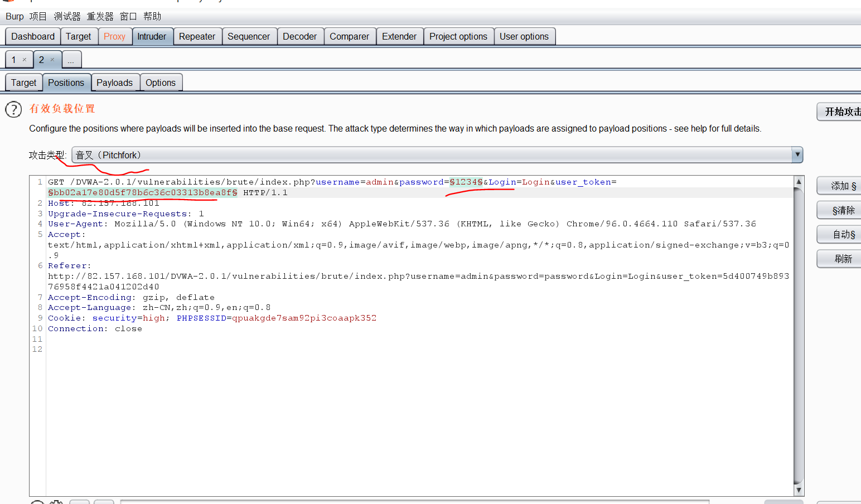Screen dimensions: 861x504
Task: Click the username=admin parameter in line 1
Action: [x=355, y=182]
